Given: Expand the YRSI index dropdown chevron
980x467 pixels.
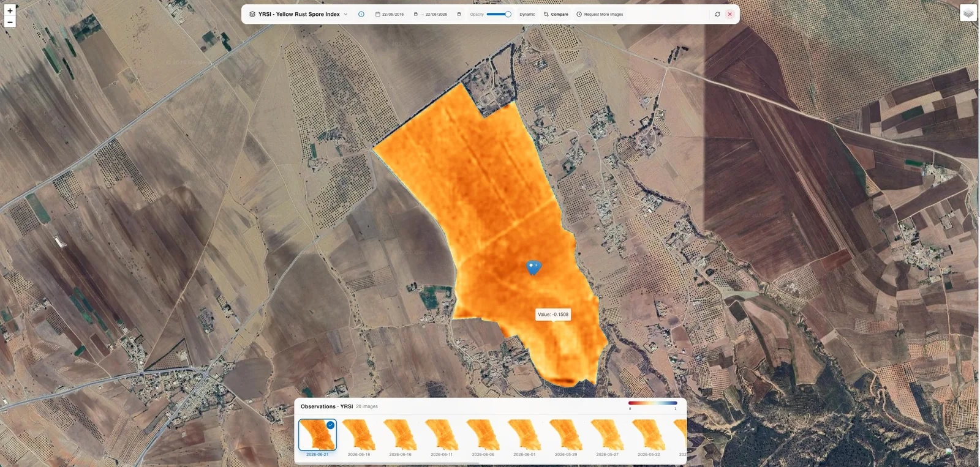Looking at the screenshot, I should [345, 14].
